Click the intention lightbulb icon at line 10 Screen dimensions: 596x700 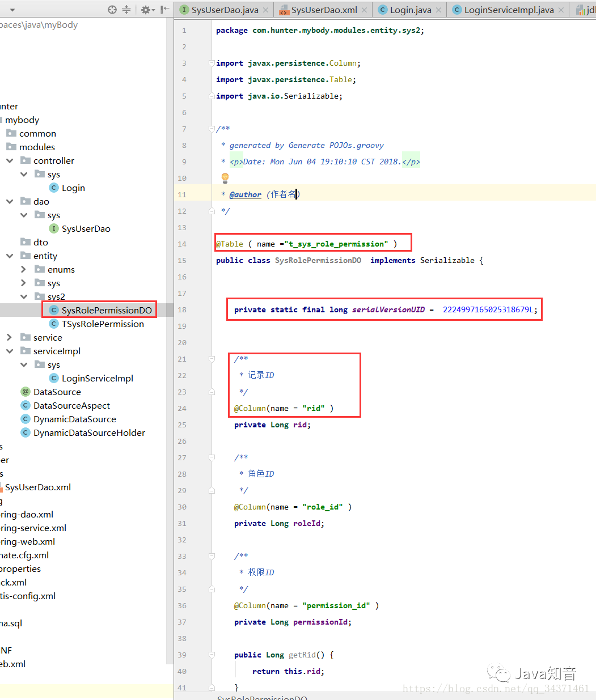point(225,178)
